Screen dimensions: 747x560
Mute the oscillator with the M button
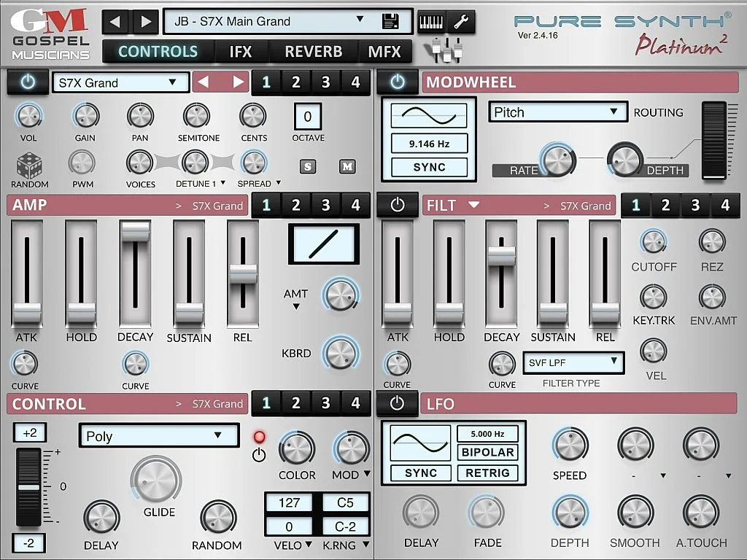tap(347, 167)
